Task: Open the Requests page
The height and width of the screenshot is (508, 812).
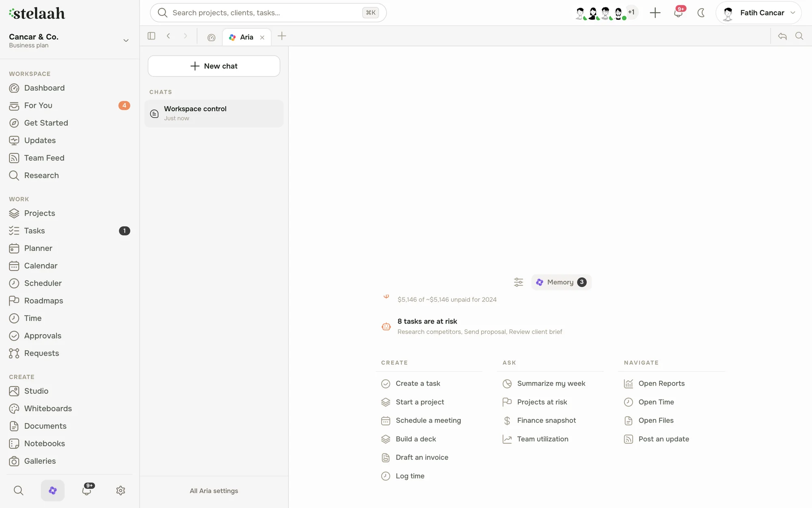Action: click(69, 353)
